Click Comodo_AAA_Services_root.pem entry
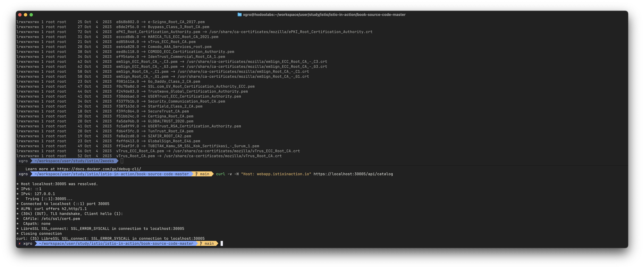 (x=180, y=47)
